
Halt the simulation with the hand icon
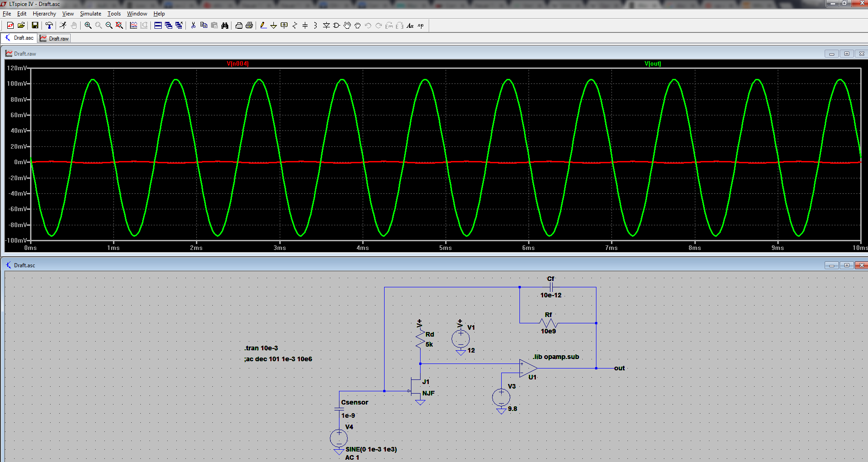tap(73, 26)
